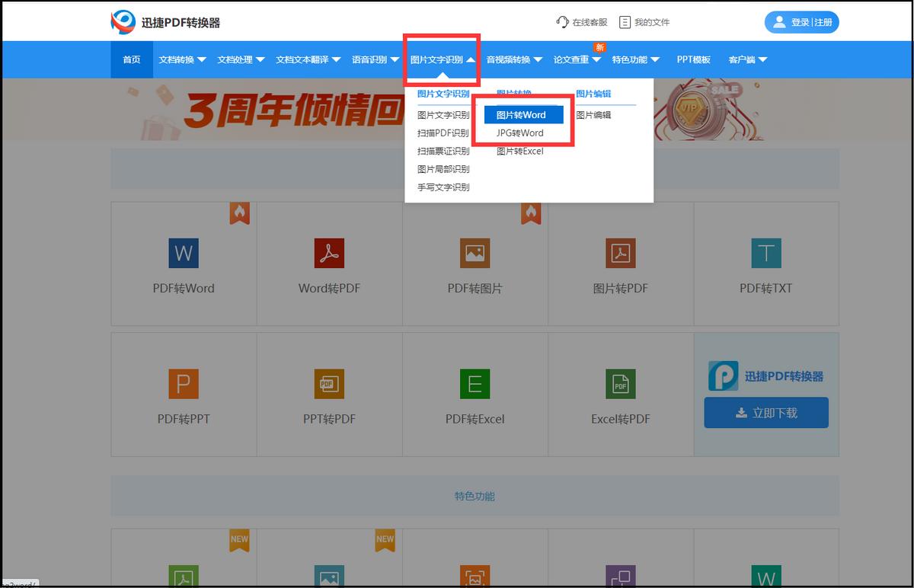This screenshot has height=588, width=914.
Task: Expand the 特色功能 dropdown arrow
Action: click(654, 59)
